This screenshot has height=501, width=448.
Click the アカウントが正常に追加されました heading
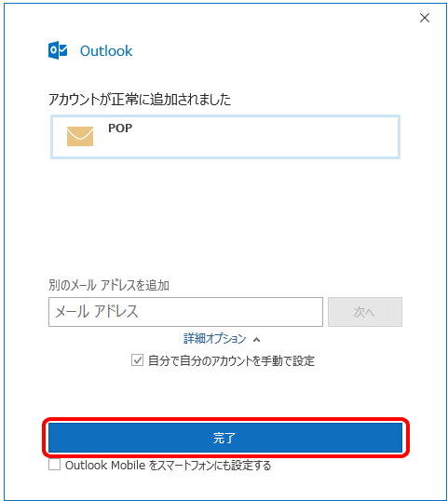pyautogui.click(x=140, y=100)
